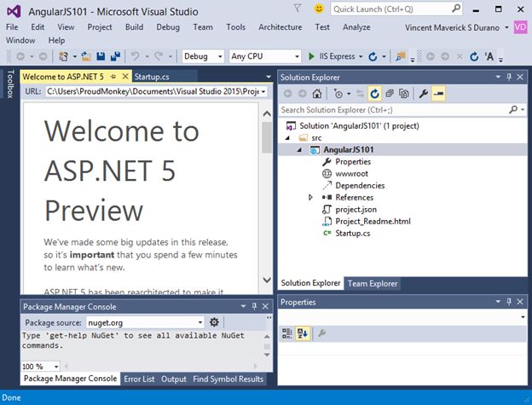Open the Debug configuration dropdown
Screen dimensions: 532x405
point(220,56)
